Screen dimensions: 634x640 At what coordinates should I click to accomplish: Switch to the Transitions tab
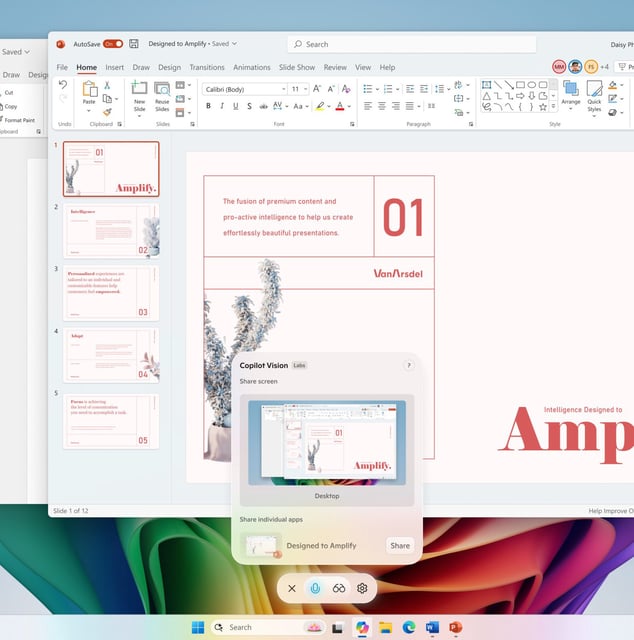click(x=207, y=67)
